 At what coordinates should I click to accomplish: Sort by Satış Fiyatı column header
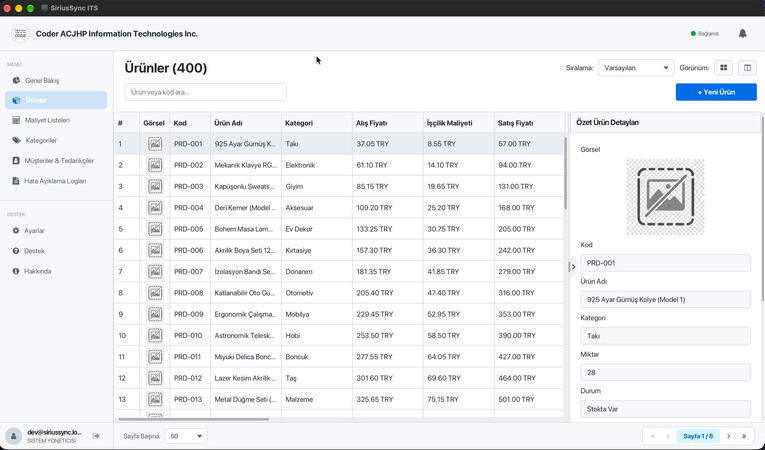point(529,123)
